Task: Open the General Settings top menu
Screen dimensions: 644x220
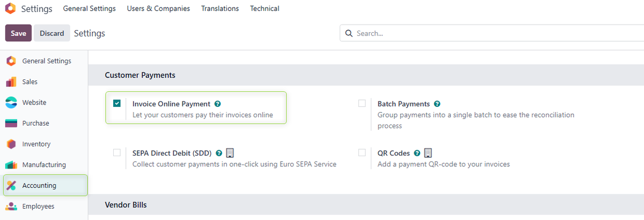Action: click(x=89, y=9)
